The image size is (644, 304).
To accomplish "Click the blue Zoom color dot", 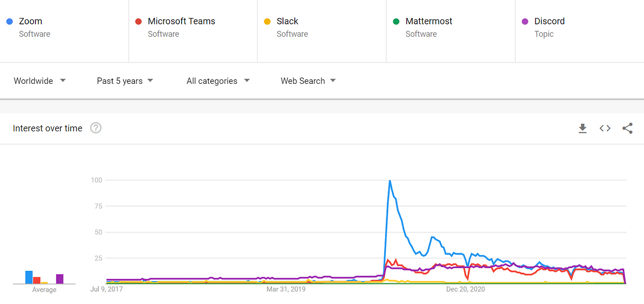I will 10,22.
